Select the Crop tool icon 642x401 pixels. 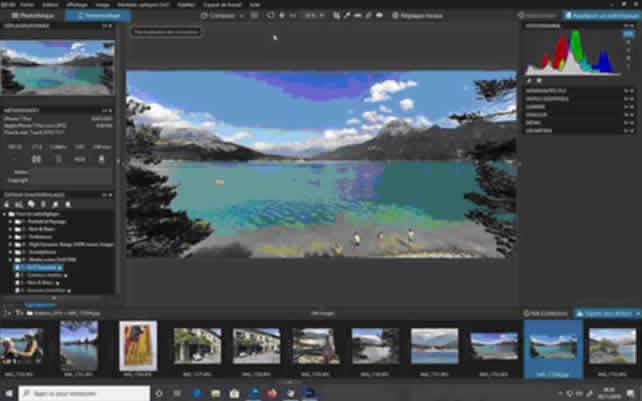click(336, 16)
